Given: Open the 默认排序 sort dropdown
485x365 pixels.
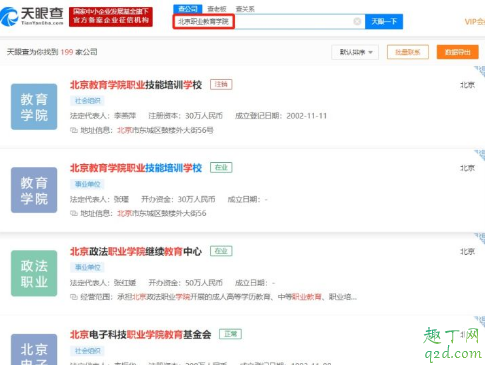Looking at the screenshot, I should (355, 52).
